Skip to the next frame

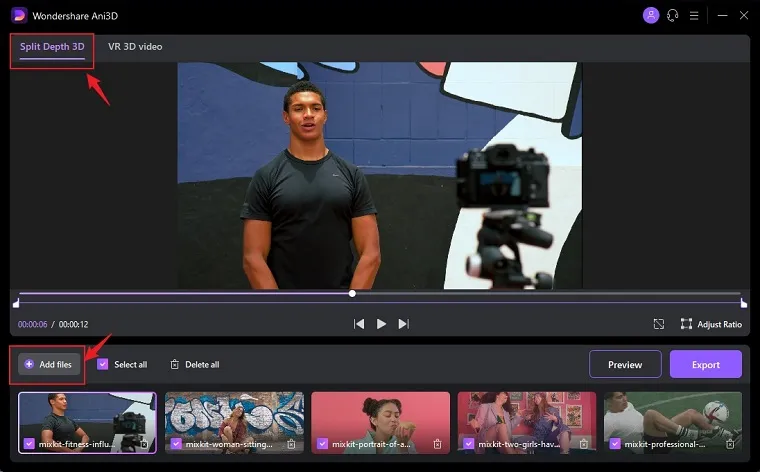pyautogui.click(x=404, y=324)
